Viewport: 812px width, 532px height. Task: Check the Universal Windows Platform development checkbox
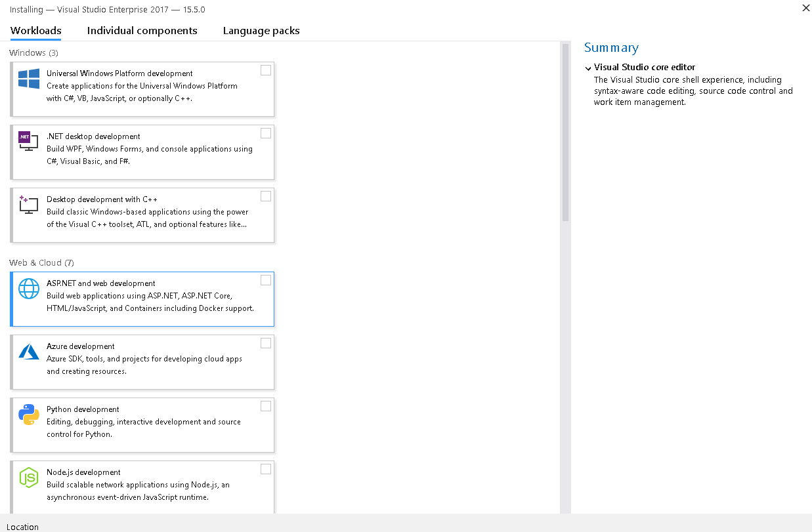tap(266, 70)
